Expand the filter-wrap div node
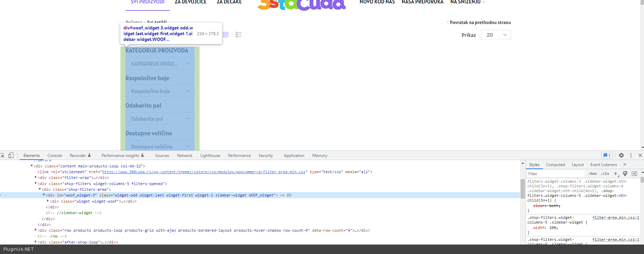The image size is (644, 254). [36, 177]
